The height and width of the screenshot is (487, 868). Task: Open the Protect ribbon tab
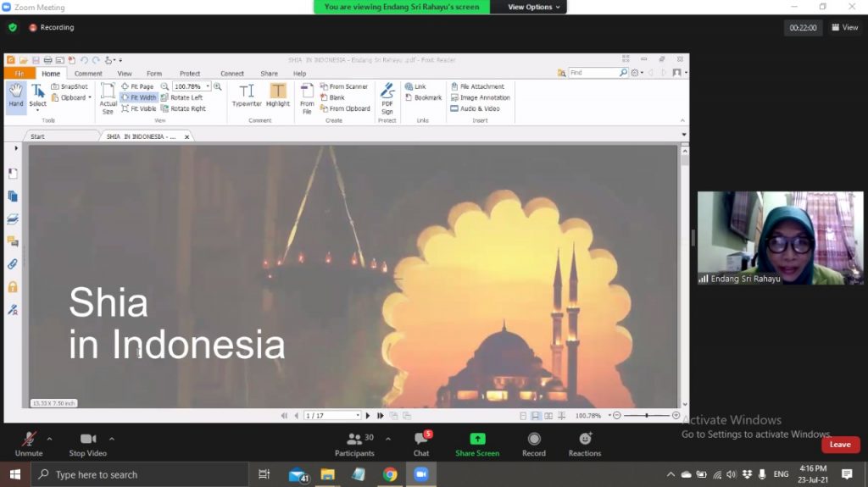coord(190,74)
